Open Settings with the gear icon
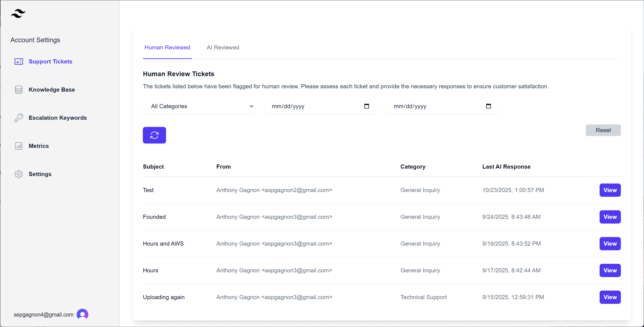 click(18, 174)
